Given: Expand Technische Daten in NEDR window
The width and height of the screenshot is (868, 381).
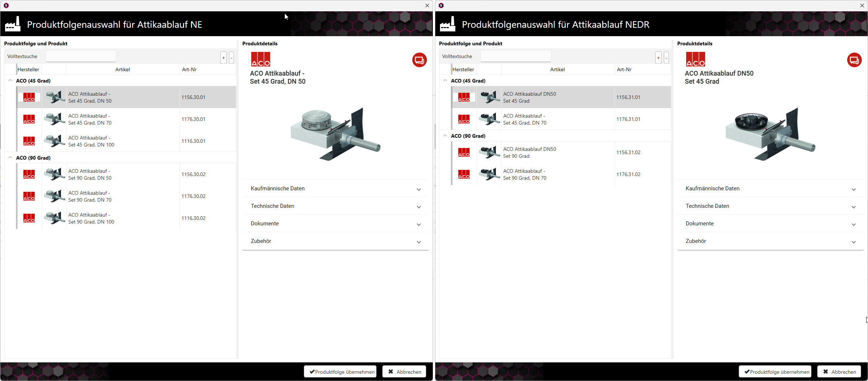Looking at the screenshot, I should click(771, 206).
